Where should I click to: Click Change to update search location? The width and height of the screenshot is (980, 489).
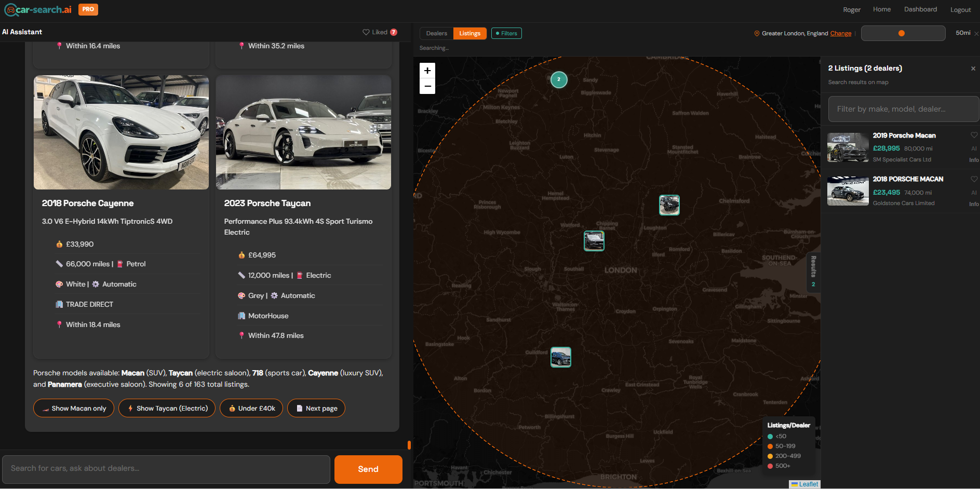[841, 33]
